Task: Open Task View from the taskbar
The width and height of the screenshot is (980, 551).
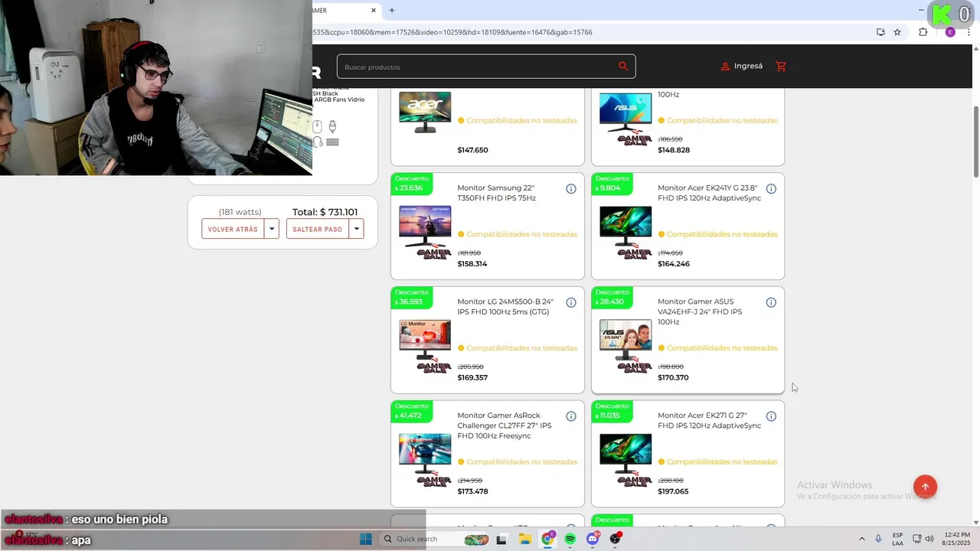Action: (501, 539)
